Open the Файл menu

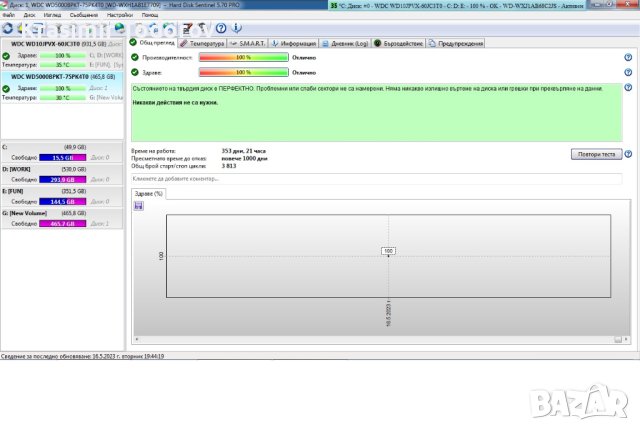(x=9, y=16)
